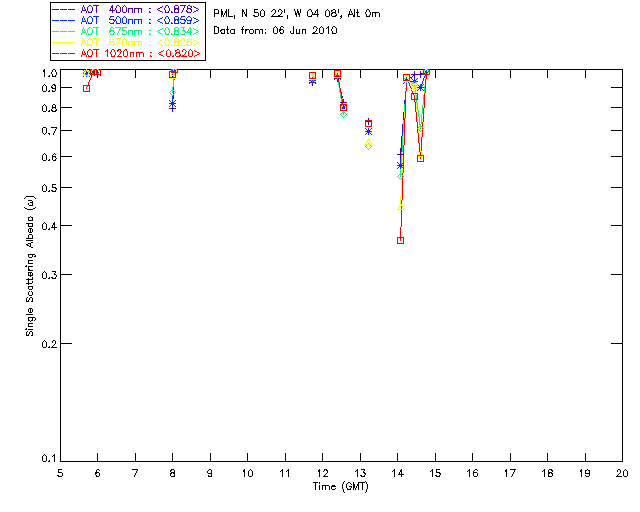This screenshot has height=512, width=640.
Task: Click the green dashed line sample in legend
Action: pos(64,31)
